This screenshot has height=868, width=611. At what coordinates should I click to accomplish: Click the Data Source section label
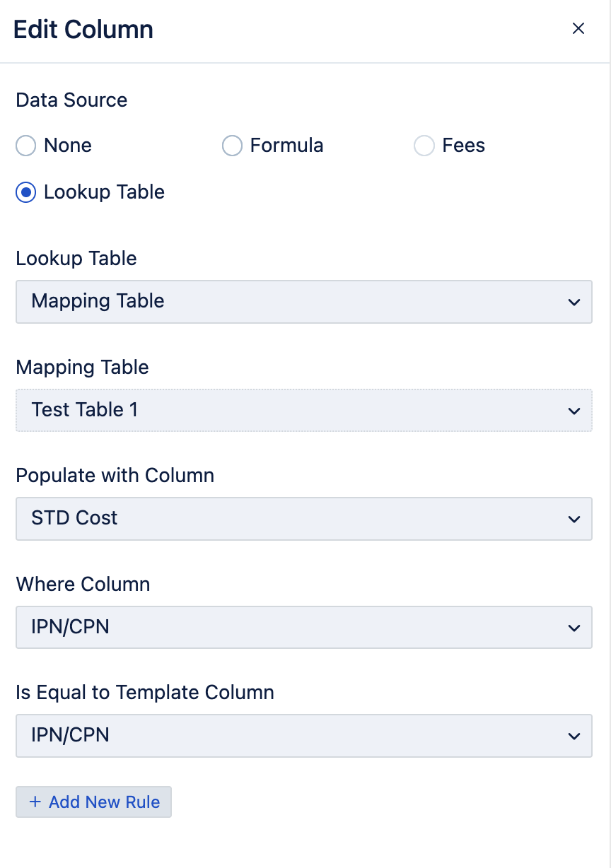(71, 100)
